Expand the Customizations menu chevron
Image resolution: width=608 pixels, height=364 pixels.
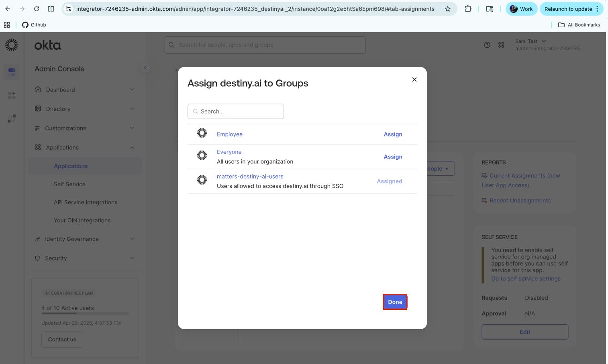132,128
